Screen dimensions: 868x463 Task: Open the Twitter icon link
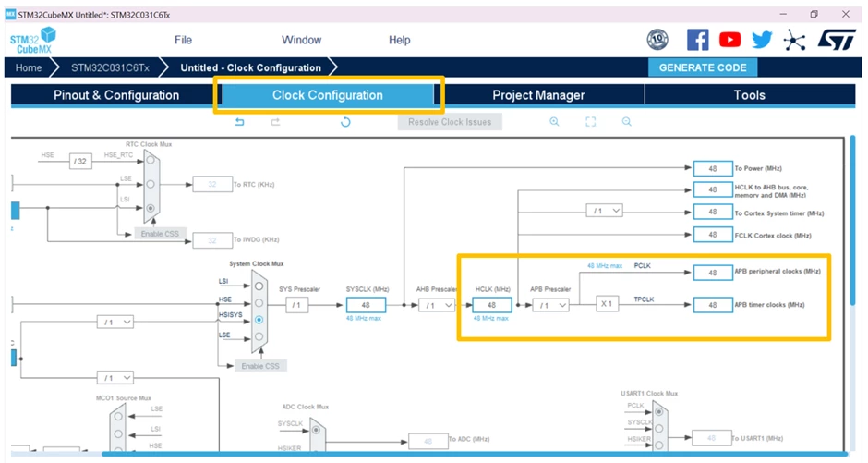coord(762,40)
